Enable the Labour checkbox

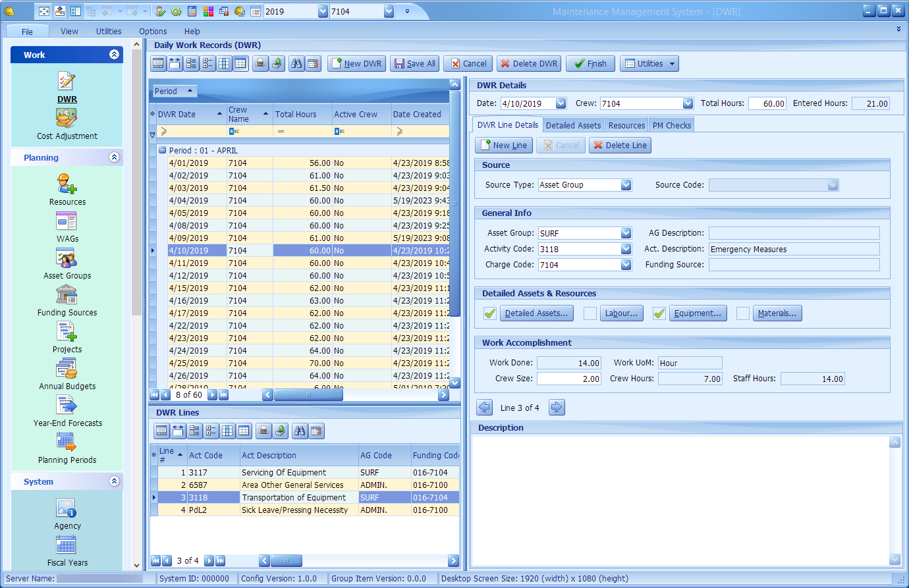pyautogui.click(x=590, y=313)
